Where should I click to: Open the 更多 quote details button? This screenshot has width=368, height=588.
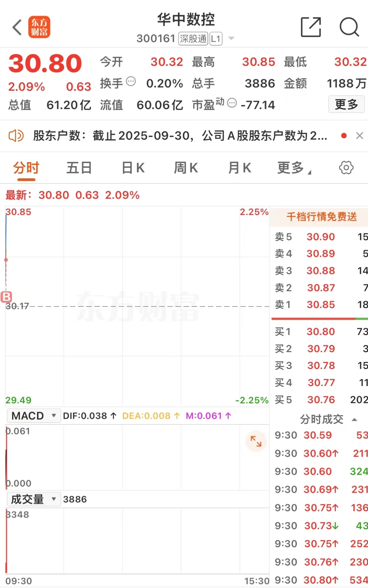click(346, 104)
